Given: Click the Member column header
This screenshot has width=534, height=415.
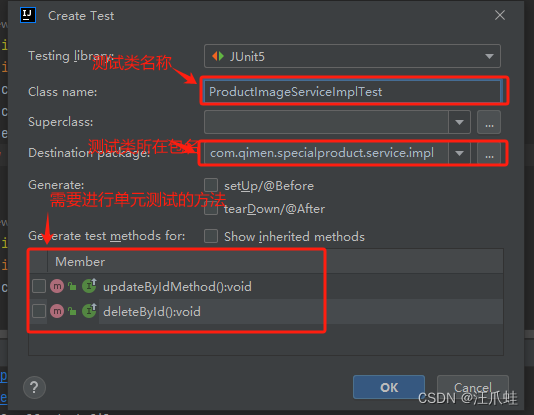Looking at the screenshot, I should pyautogui.click(x=80, y=262).
